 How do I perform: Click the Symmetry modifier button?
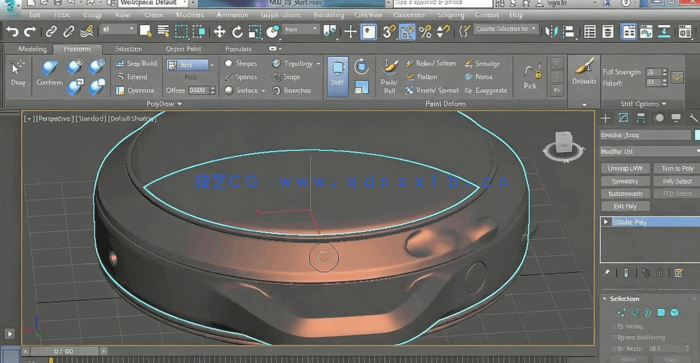625,181
